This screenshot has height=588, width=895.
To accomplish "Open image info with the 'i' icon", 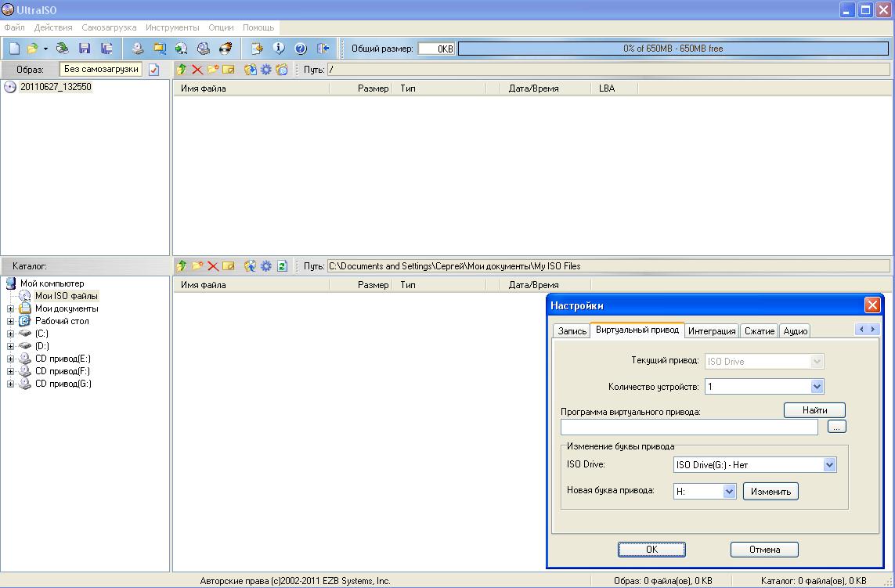I will coord(279,49).
